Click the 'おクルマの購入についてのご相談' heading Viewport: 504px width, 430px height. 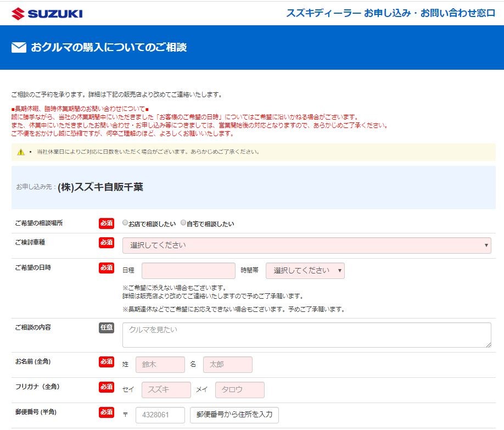pyautogui.click(x=109, y=47)
